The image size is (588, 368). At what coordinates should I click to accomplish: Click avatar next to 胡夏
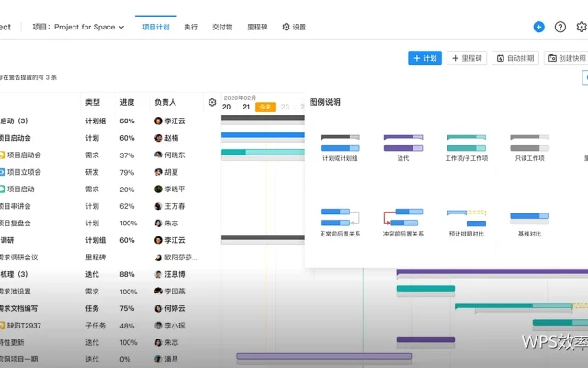pos(158,172)
